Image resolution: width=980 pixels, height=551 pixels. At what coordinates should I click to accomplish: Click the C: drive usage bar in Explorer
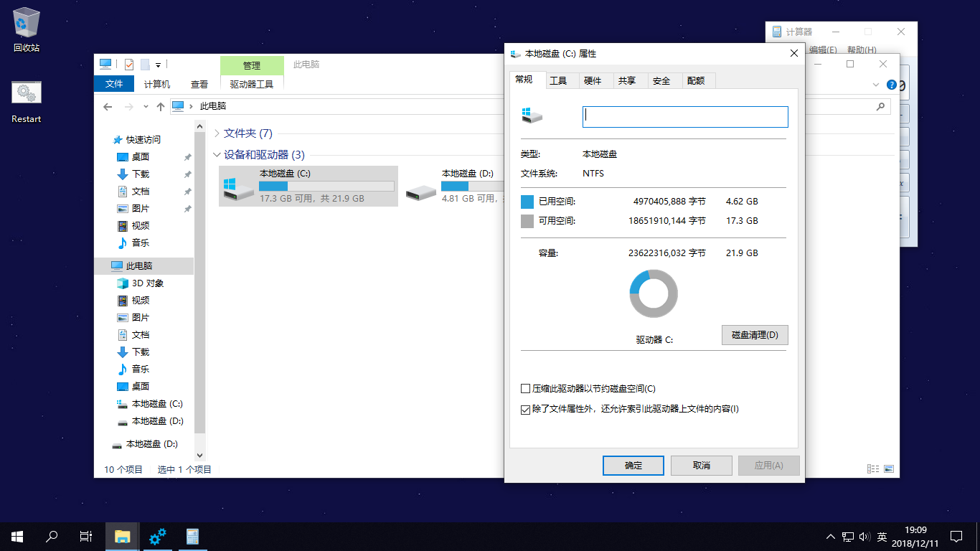(326, 186)
